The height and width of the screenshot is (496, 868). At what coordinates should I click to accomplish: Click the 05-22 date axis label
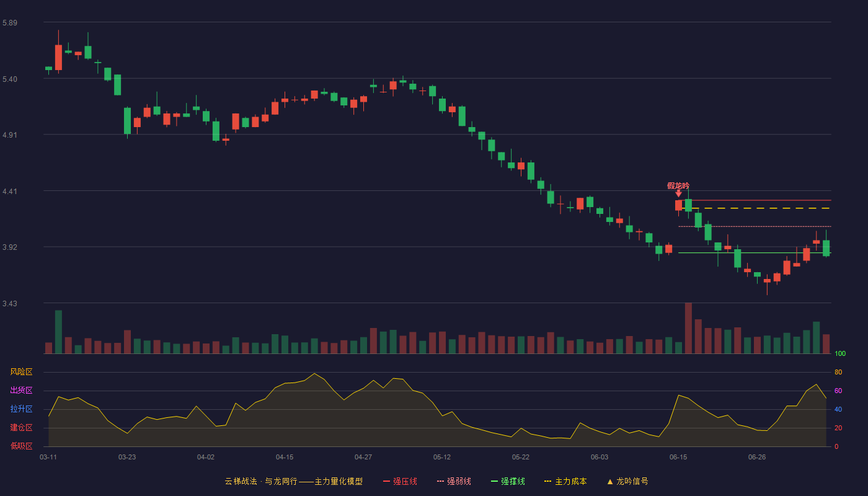[x=521, y=457]
